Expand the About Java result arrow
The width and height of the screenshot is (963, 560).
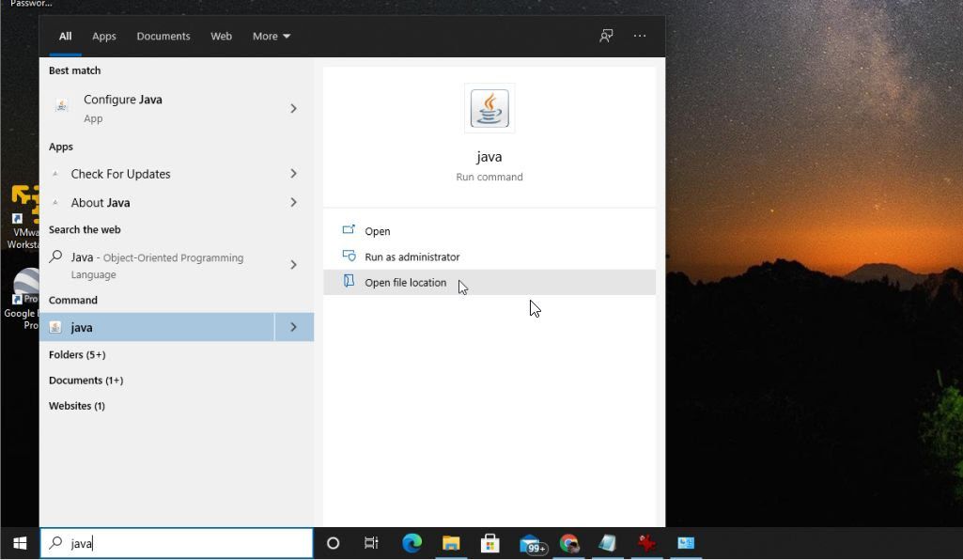[x=293, y=202]
